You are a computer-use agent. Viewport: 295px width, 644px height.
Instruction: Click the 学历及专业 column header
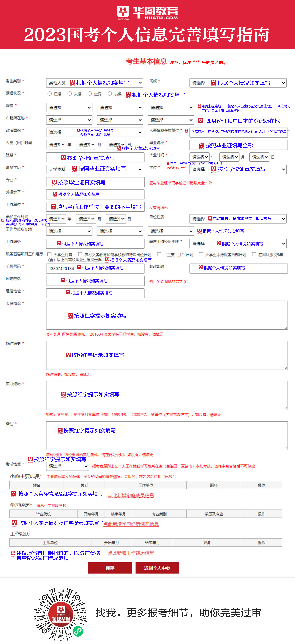[x=214, y=514]
